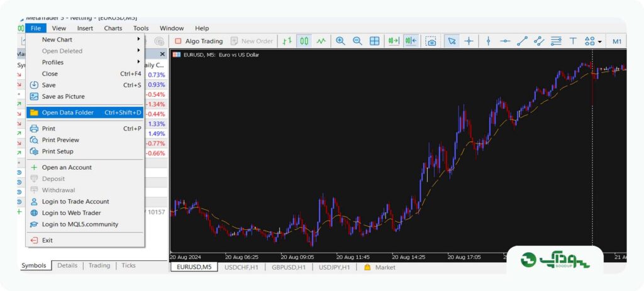Open the Charts menu

pos(113,28)
